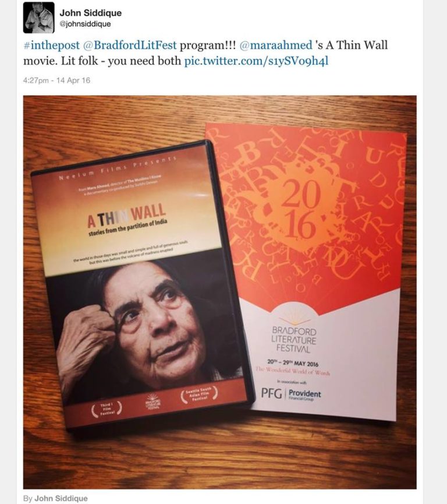Viewport: 447px width, 504px height.
Task: Click John Siddique's profile avatar
Action: click(x=38, y=17)
